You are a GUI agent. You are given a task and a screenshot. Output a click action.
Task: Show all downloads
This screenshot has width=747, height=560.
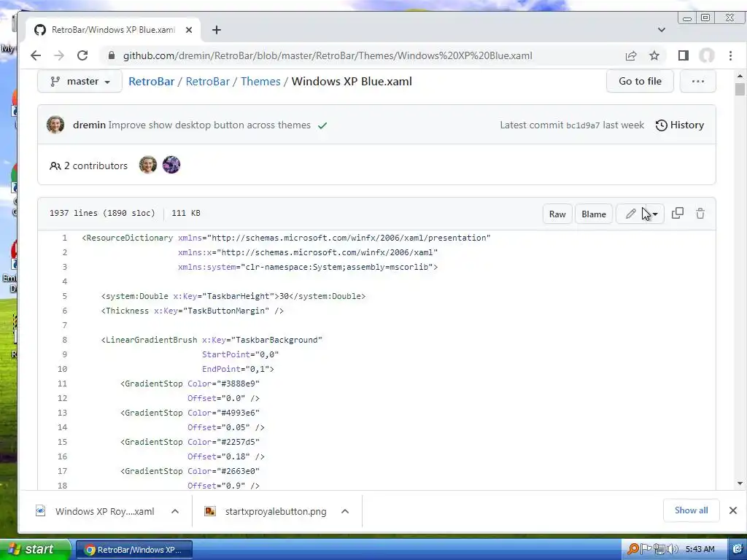pyautogui.click(x=692, y=510)
